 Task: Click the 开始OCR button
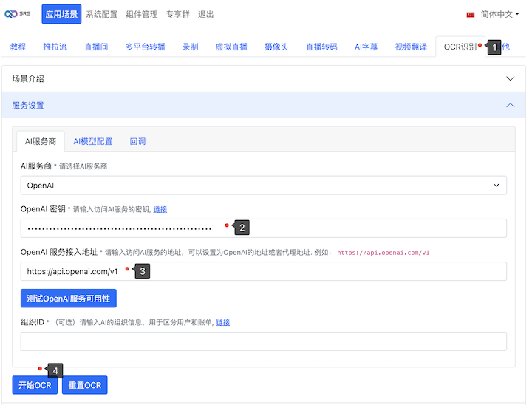pyautogui.click(x=35, y=385)
